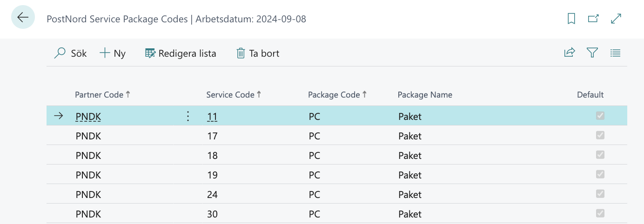Screen dimensions: 644x224
Task: Open Sök search action
Action: tap(70, 53)
